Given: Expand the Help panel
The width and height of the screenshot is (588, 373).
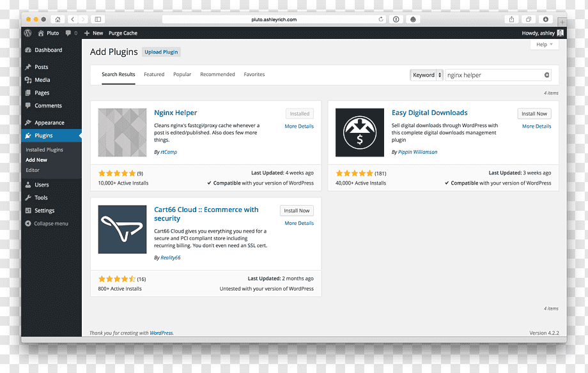Looking at the screenshot, I should [x=544, y=44].
